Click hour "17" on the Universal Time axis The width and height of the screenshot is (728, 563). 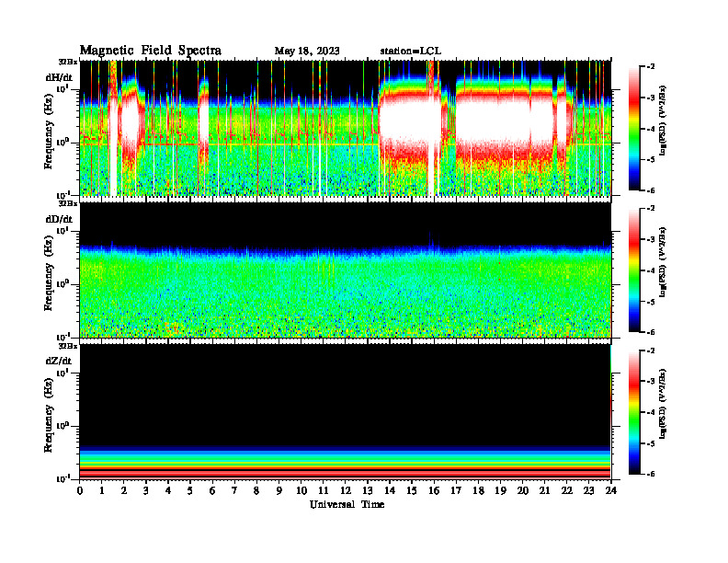[456, 490]
